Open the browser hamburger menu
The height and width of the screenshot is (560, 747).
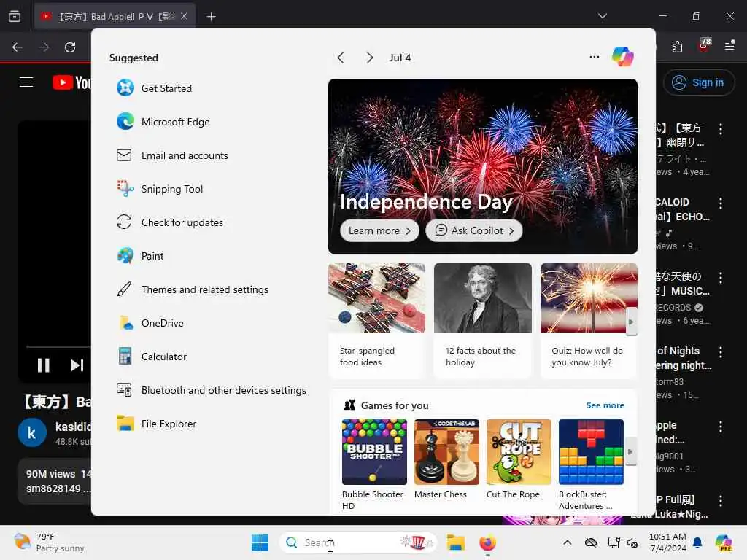tap(729, 46)
